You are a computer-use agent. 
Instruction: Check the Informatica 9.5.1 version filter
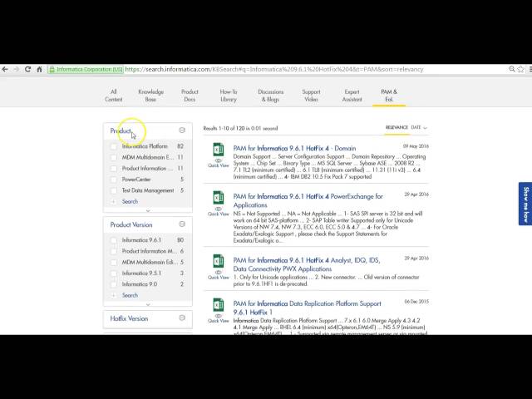click(x=114, y=273)
